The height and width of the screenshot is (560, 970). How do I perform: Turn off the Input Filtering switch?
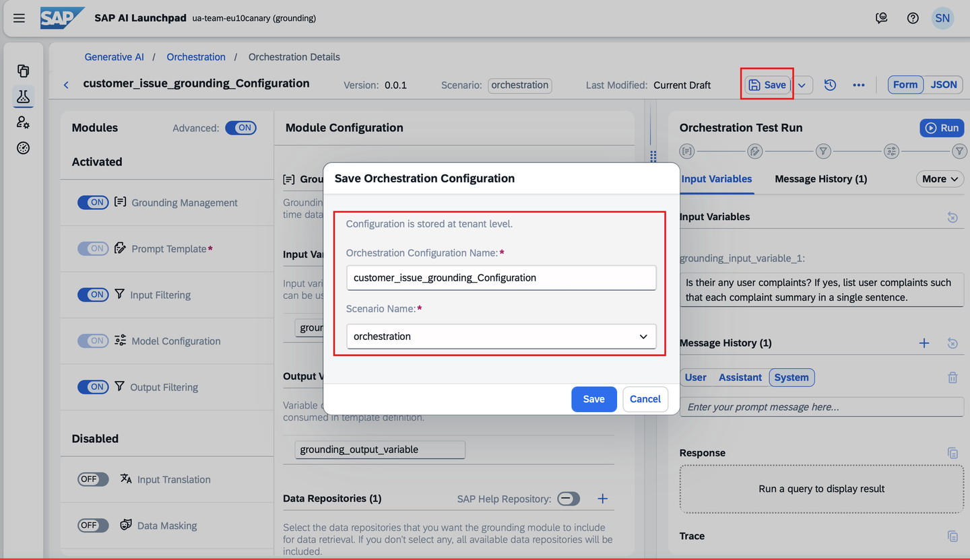coord(93,295)
